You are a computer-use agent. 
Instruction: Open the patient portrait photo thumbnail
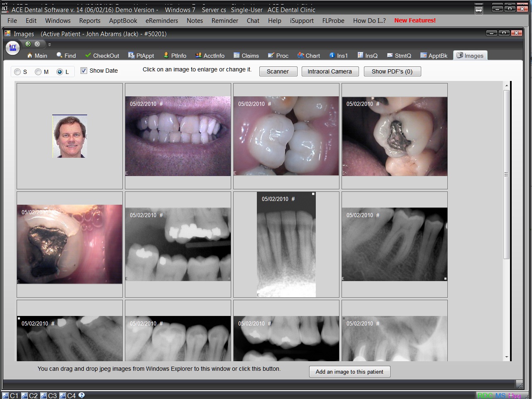[70, 136]
